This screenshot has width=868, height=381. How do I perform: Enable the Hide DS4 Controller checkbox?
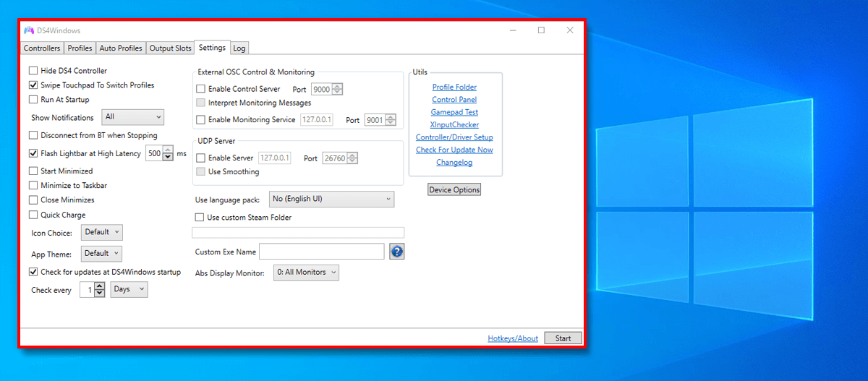click(x=33, y=71)
